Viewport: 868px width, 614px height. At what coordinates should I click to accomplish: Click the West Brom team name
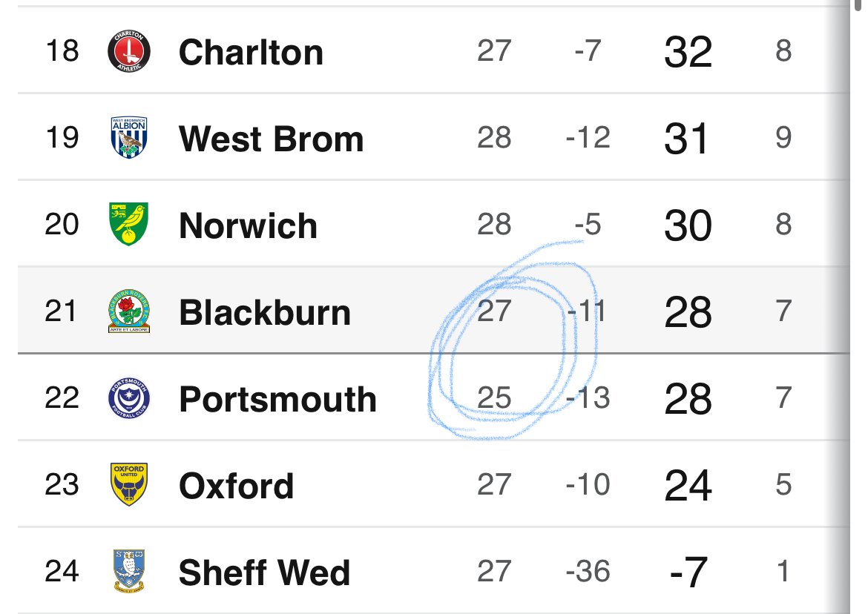[x=272, y=139]
